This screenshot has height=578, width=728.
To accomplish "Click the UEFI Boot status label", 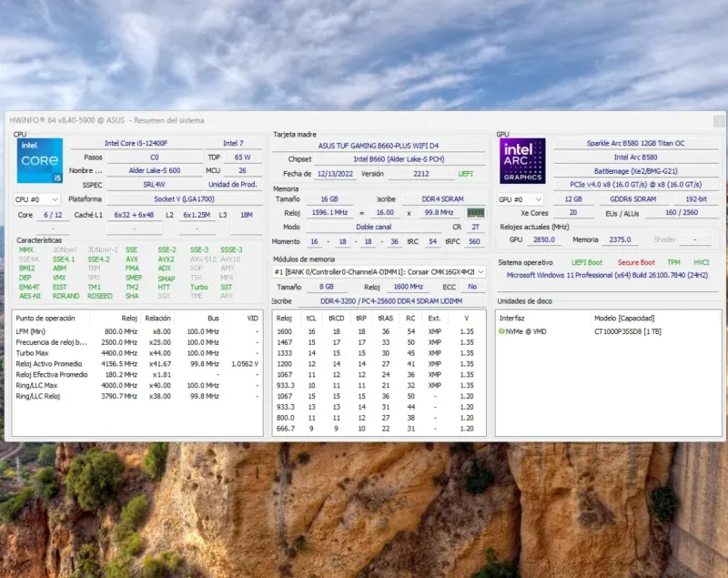I will coord(586,262).
